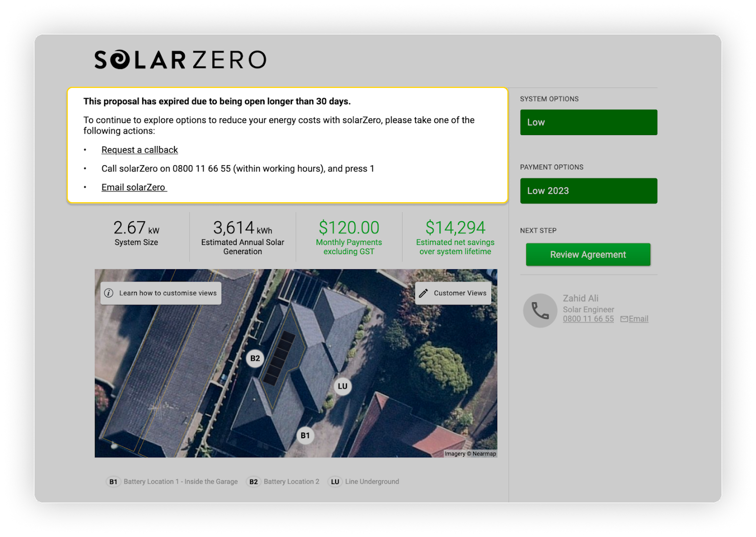
Task: Click the SYSTEM OPTIONS heading
Action: [x=549, y=99]
